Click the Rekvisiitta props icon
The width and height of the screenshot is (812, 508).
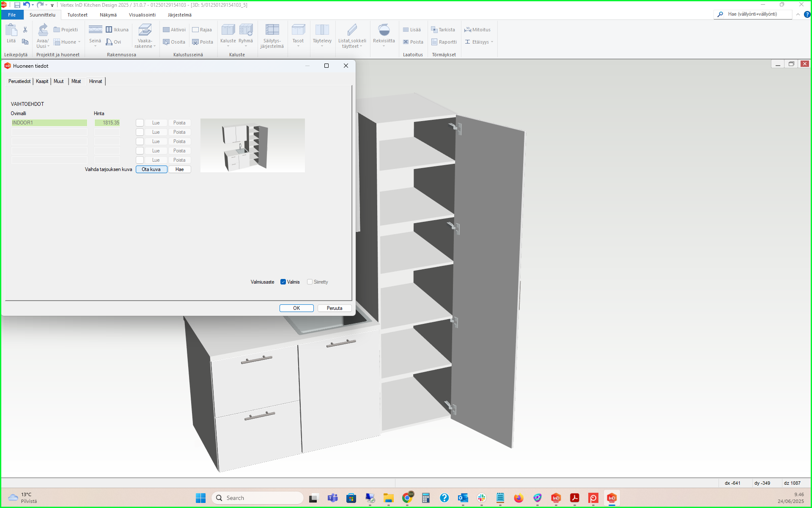(x=384, y=30)
